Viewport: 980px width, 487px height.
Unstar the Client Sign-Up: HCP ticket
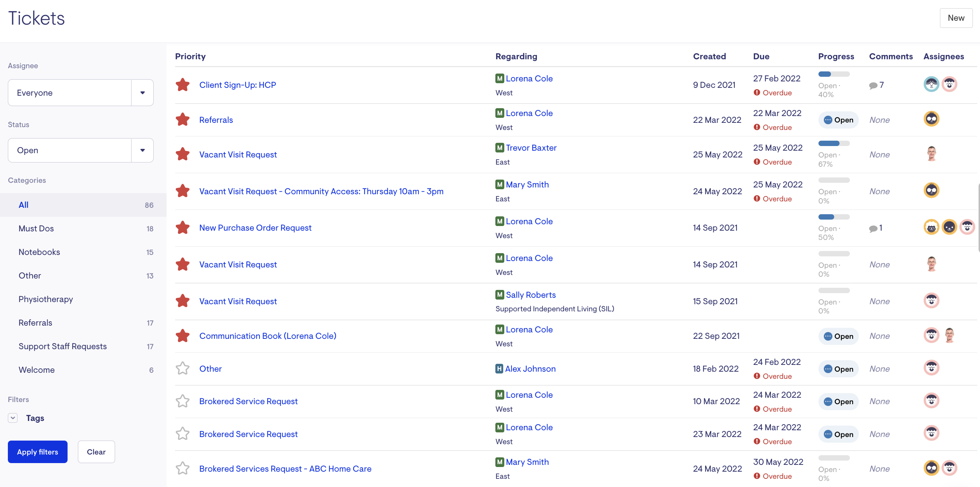(x=183, y=85)
